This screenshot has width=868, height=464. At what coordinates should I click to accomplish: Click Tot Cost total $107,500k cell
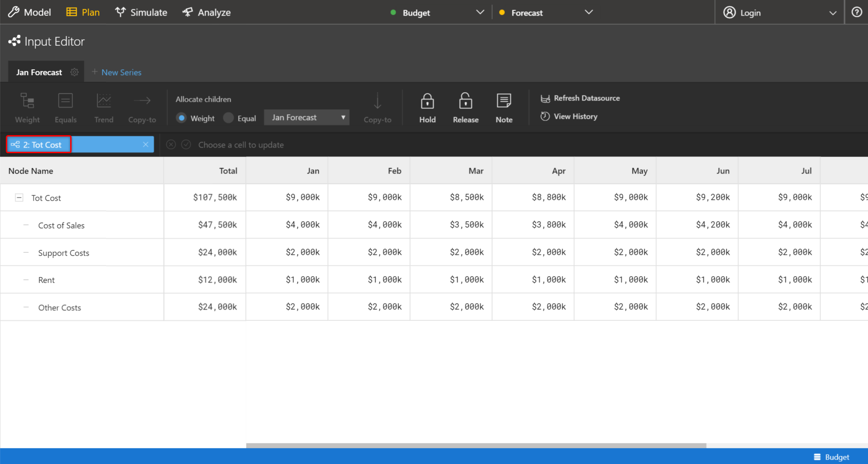[205, 197]
